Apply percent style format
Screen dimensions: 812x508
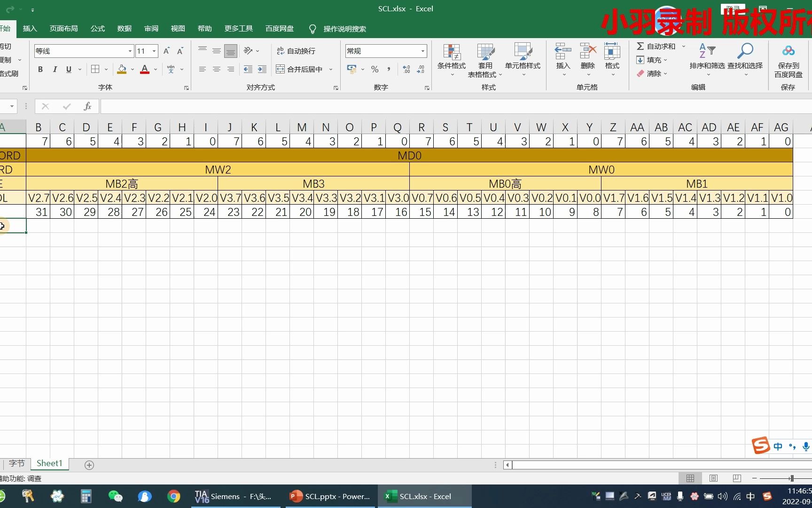tap(375, 69)
